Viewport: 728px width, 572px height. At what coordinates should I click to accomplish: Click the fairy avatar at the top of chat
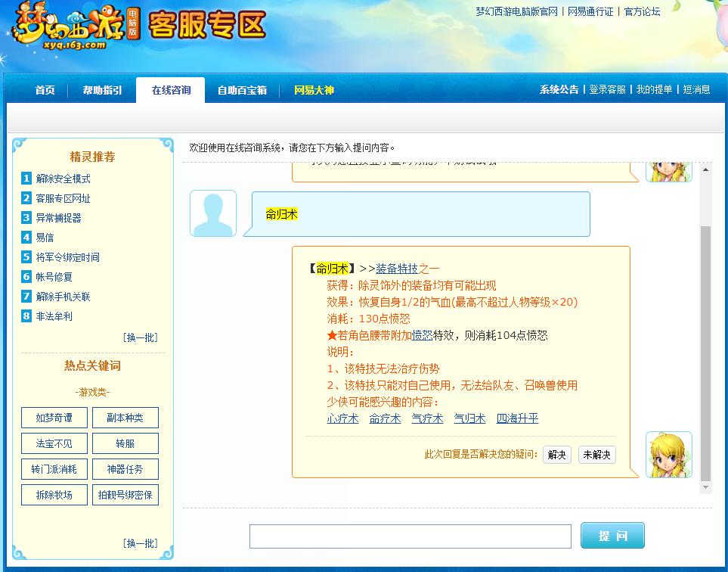pyautogui.click(x=668, y=168)
